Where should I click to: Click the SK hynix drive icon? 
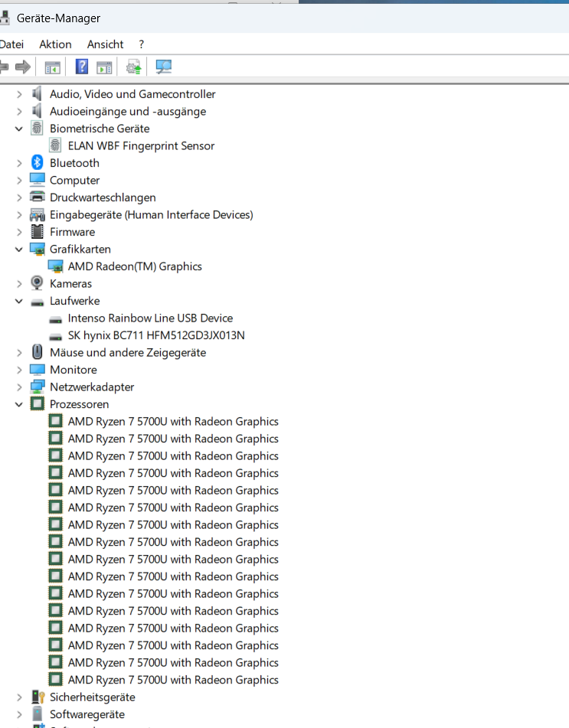pos(56,337)
